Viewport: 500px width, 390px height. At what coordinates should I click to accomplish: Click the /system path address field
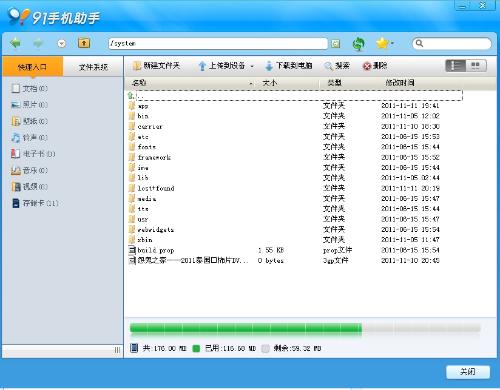(x=218, y=43)
